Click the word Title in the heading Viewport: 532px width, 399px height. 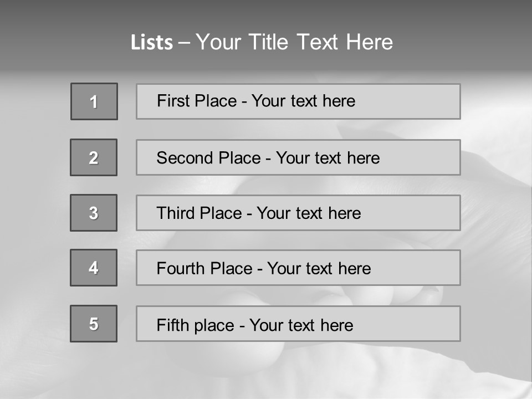268,42
